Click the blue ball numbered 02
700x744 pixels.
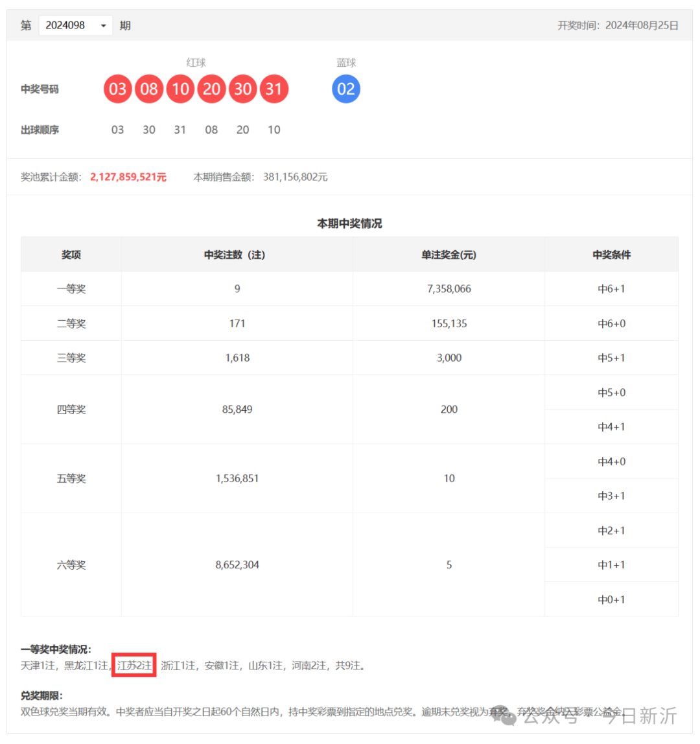346,89
